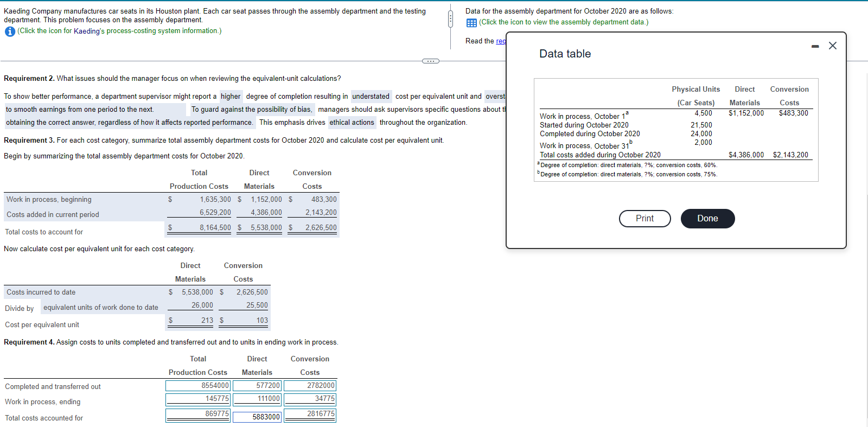Click $483,300 in the data table
The image size is (868, 427).
coord(793,113)
